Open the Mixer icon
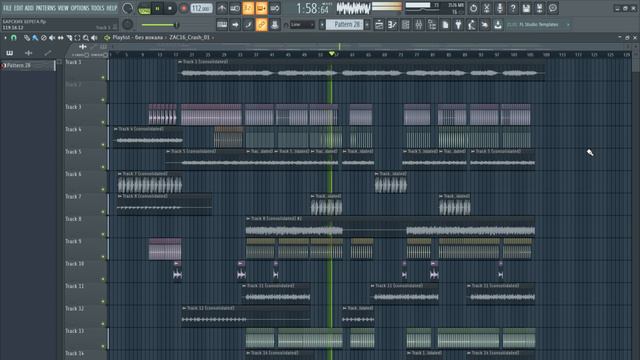 click(x=418, y=25)
